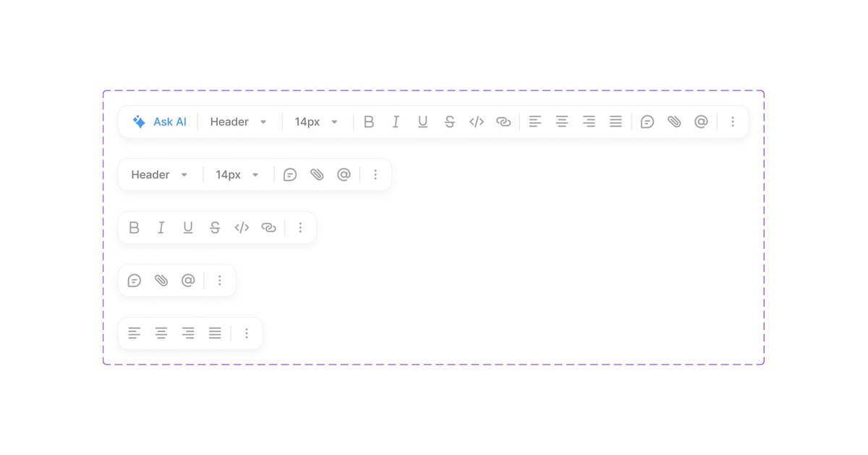Justify text in the alignment-only toolbar

click(215, 333)
